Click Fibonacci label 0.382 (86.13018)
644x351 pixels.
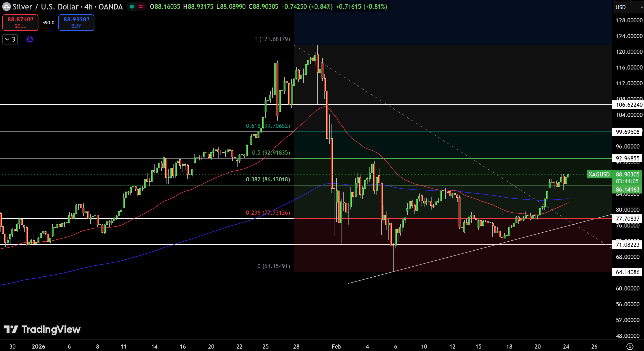point(268,179)
